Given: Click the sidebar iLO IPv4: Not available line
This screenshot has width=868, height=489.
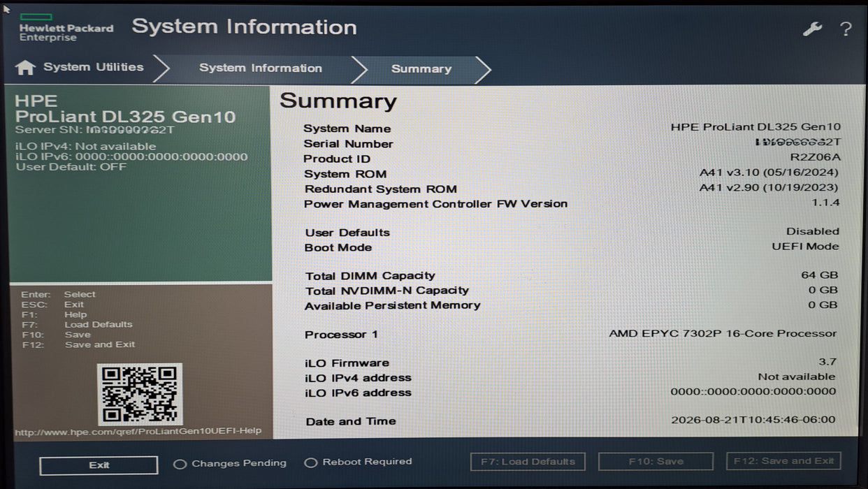Looking at the screenshot, I should (85, 147).
